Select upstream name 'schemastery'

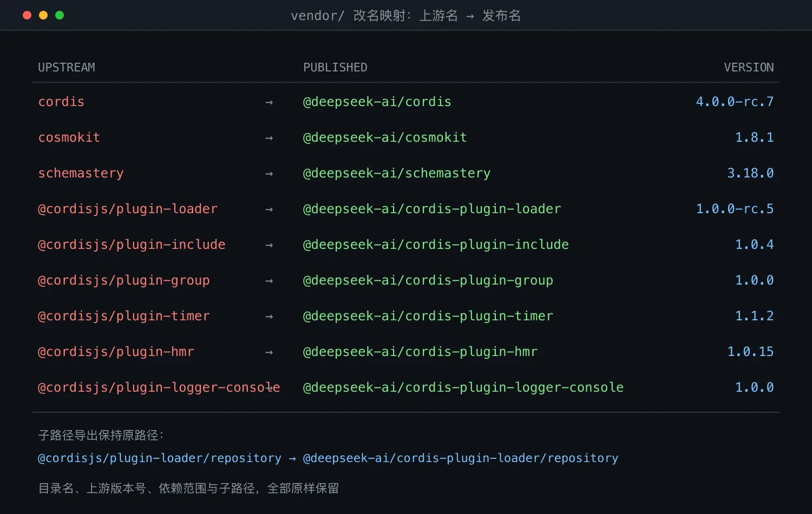click(x=81, y=173)
